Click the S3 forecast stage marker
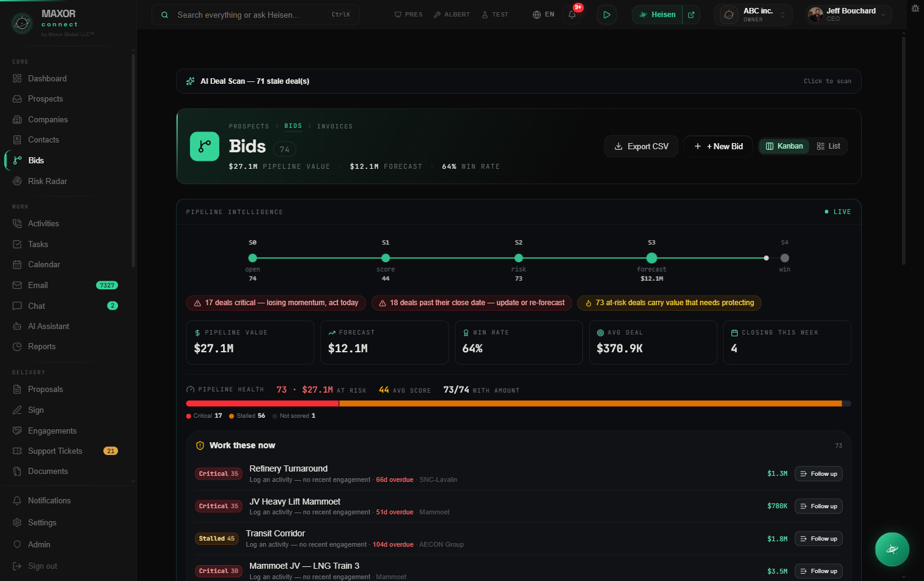The image size is (924, 581). [651, 258]
